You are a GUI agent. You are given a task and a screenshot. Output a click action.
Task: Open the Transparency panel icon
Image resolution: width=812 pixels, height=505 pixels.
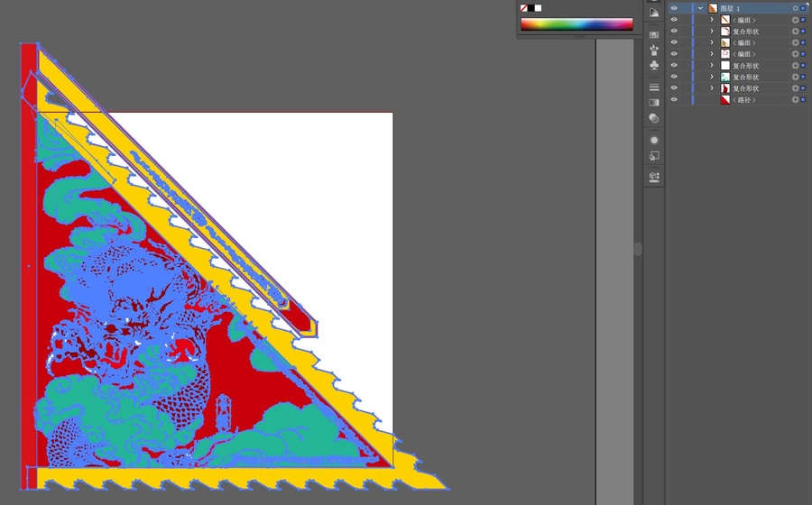[654, 118]
